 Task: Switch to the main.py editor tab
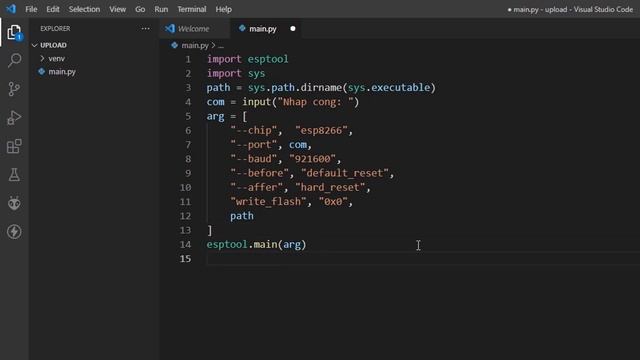click(262, 29)
